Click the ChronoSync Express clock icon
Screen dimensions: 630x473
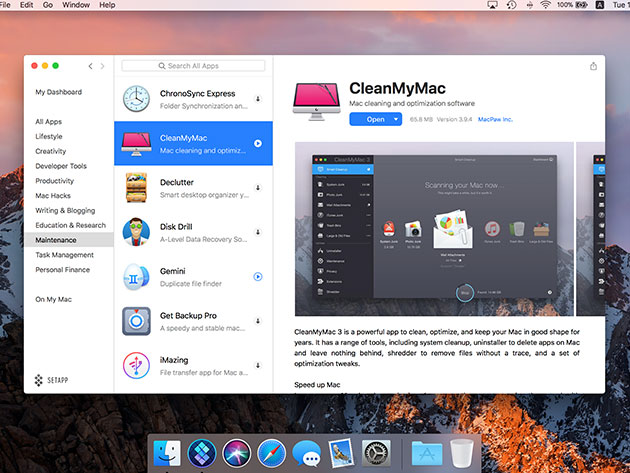click(136, 99)
